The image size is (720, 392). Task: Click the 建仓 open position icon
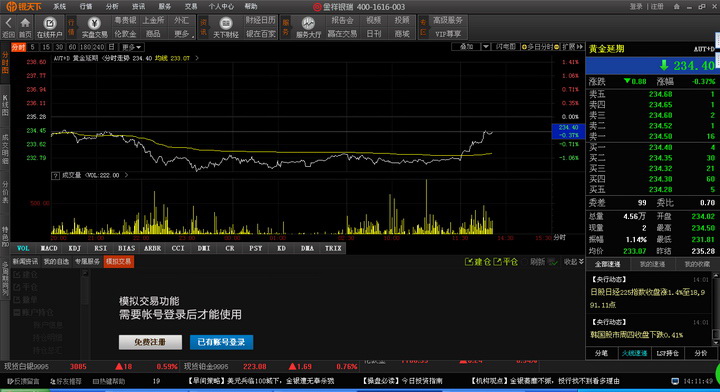pos(469,262)
